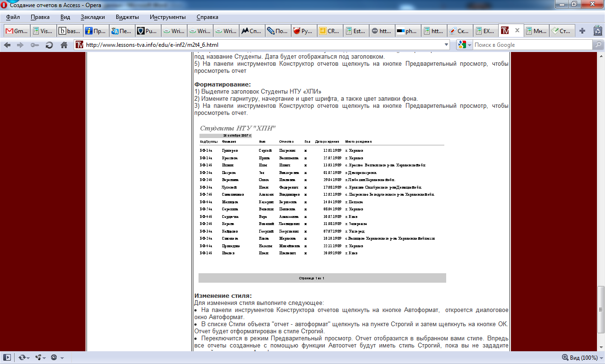Viewport: 605px width, 364px height.
Task: Click the scrollbar down arrow
Action: (x=601, y=347)
